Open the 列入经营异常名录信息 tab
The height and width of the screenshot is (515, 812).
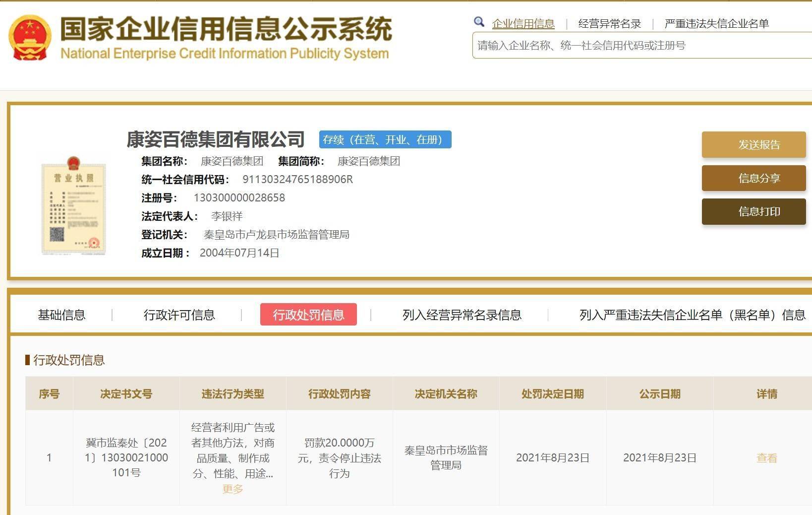(x=462, y=315)
